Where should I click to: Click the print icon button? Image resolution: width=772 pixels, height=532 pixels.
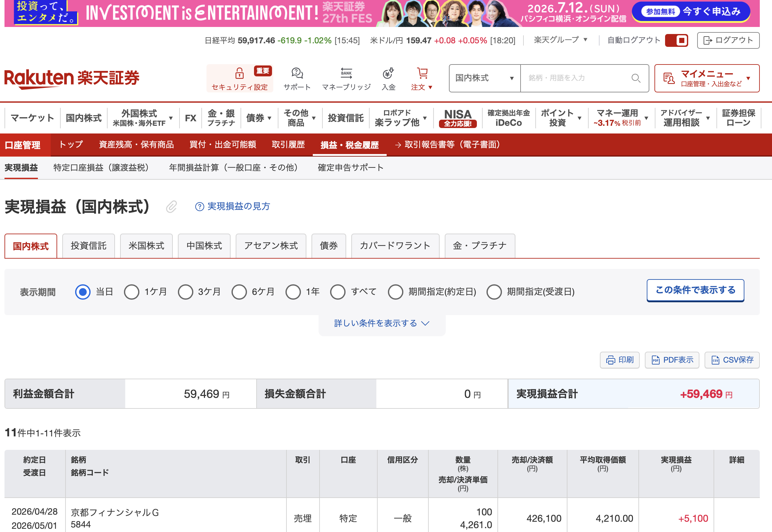619,360
